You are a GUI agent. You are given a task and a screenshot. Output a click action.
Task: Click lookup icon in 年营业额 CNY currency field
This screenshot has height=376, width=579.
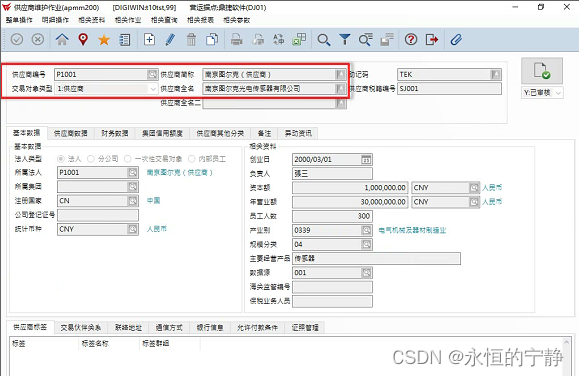pos(474,202)
